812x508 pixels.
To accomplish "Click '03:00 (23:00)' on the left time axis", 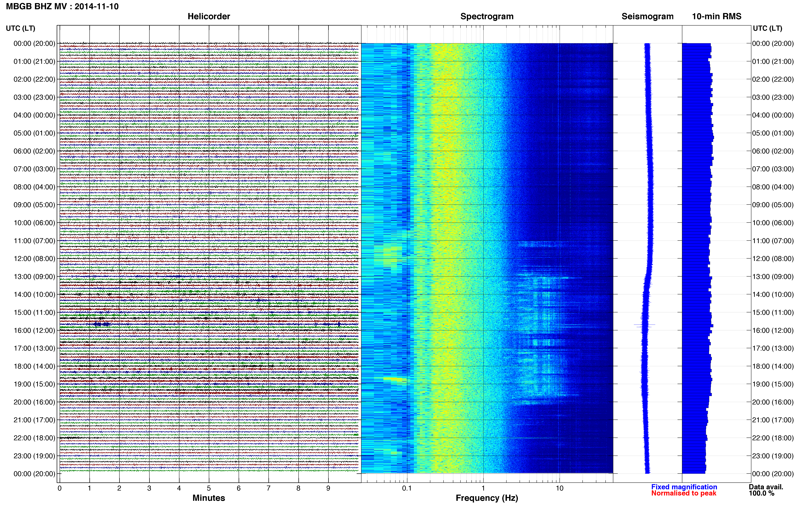I will (x=34, y=97).
